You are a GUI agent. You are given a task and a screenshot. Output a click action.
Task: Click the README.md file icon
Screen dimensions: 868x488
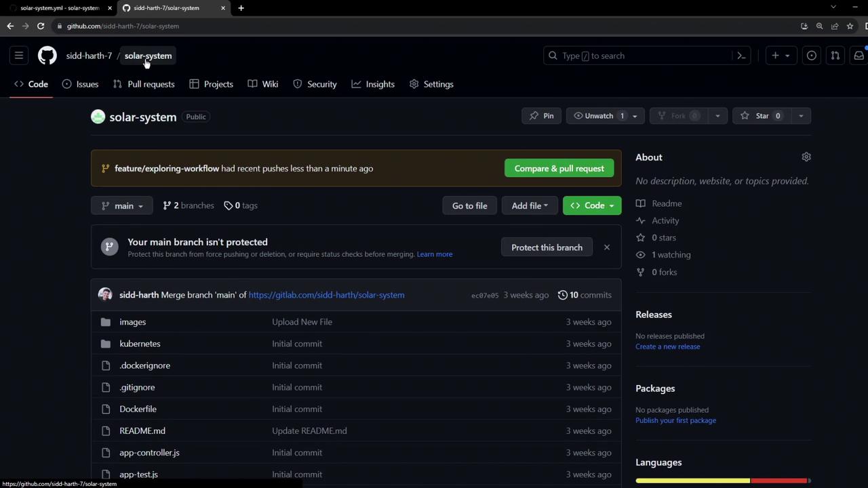tap(106, 430)
